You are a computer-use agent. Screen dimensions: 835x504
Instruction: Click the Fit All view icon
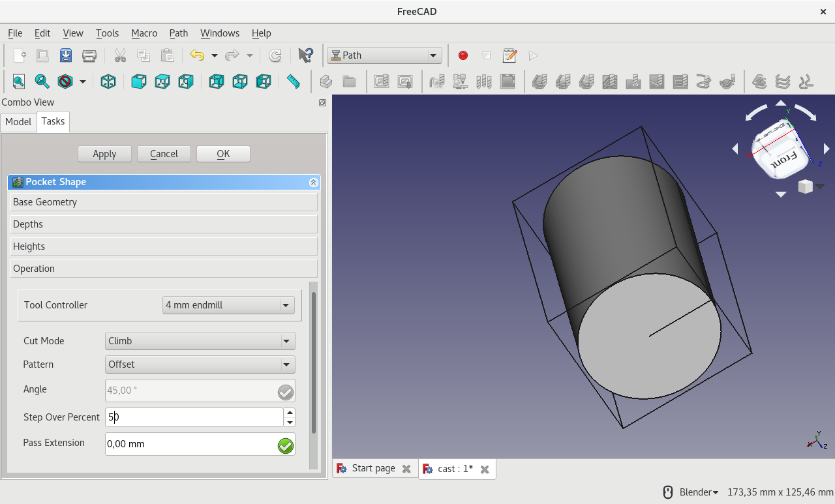(18, 82)
